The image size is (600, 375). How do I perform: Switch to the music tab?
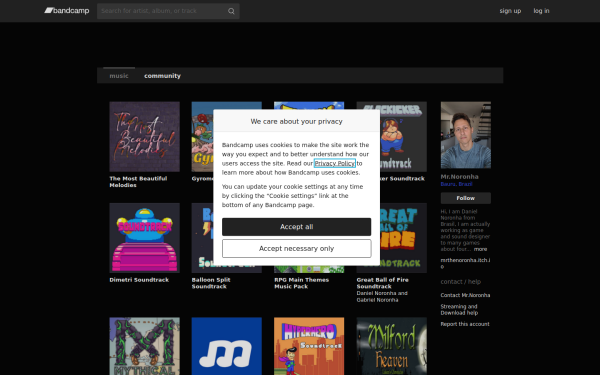pyautogui.click(x=119, y=76)
